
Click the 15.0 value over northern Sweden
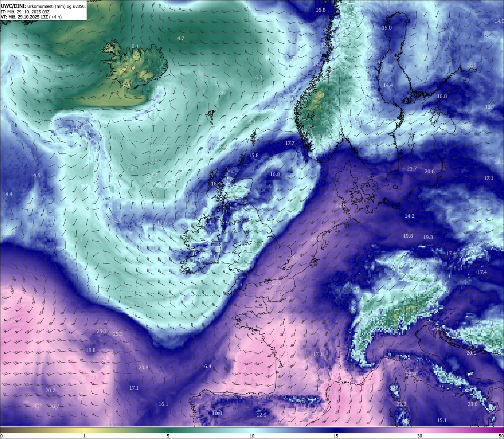pos(387,28)
